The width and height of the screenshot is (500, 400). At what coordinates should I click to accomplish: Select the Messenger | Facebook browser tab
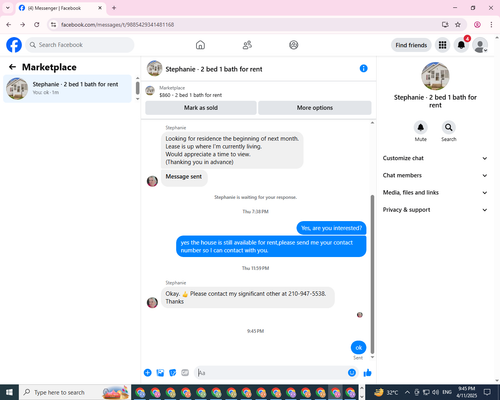click(61, 8)
